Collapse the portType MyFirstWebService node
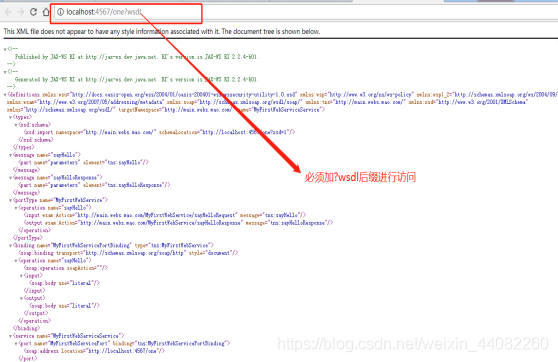 [10, 200]
